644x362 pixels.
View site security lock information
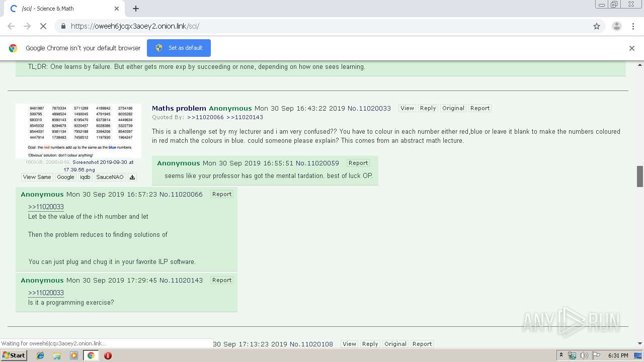tap(63, 26)
